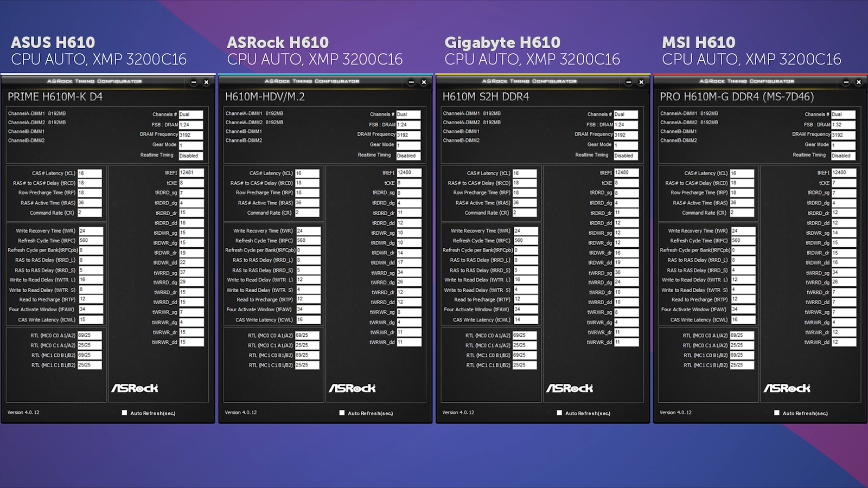Click the "PRIME H610M-K D4" board name
Image resolution: width=868 pixels, height=488 pixels.
[x=55, y=97]
